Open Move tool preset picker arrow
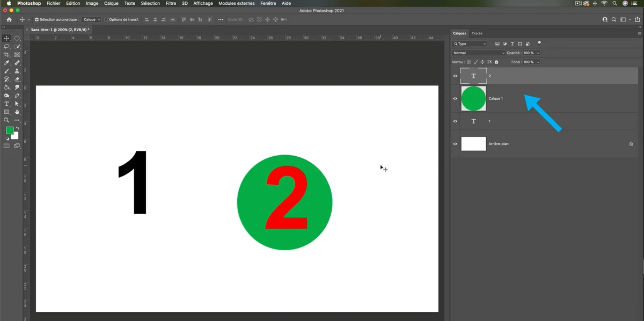 (x=29, y=20)
